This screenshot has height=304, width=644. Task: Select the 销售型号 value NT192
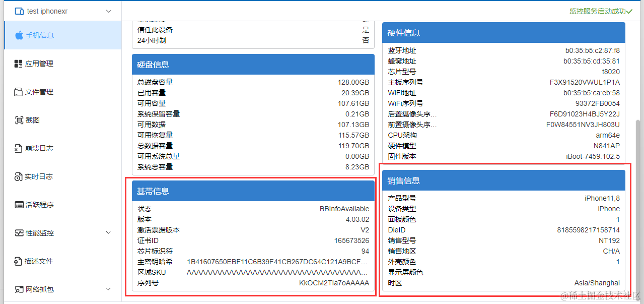pos(609,240)
